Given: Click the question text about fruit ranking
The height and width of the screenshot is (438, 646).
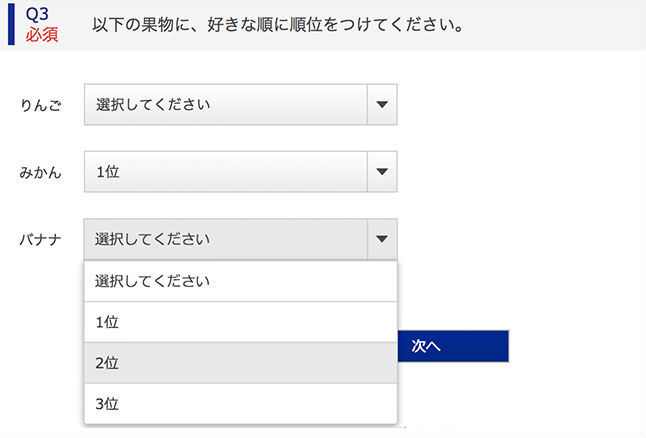Looking at the screenshot, I should coord(276,25).
